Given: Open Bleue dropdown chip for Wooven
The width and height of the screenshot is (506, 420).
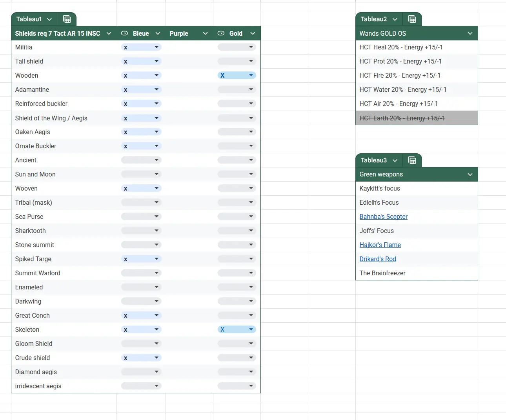Looking at the screenshot, I should (x=141, y=188).
